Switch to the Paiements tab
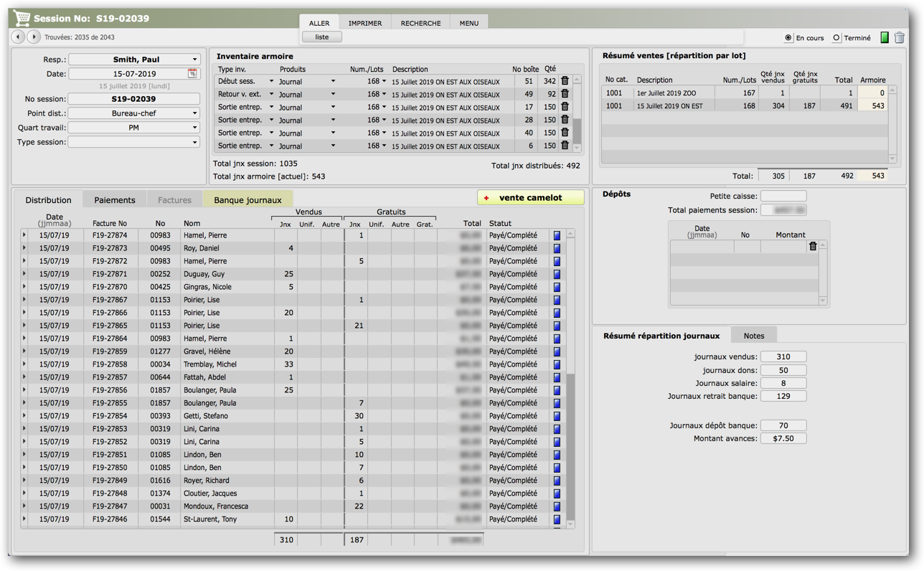 [115, 200]
